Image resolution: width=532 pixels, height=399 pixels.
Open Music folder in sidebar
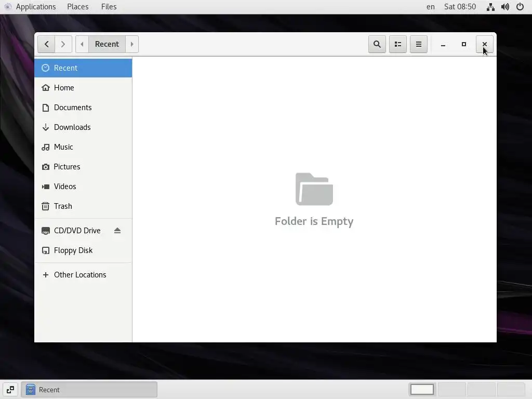click(x=83, y=147)
